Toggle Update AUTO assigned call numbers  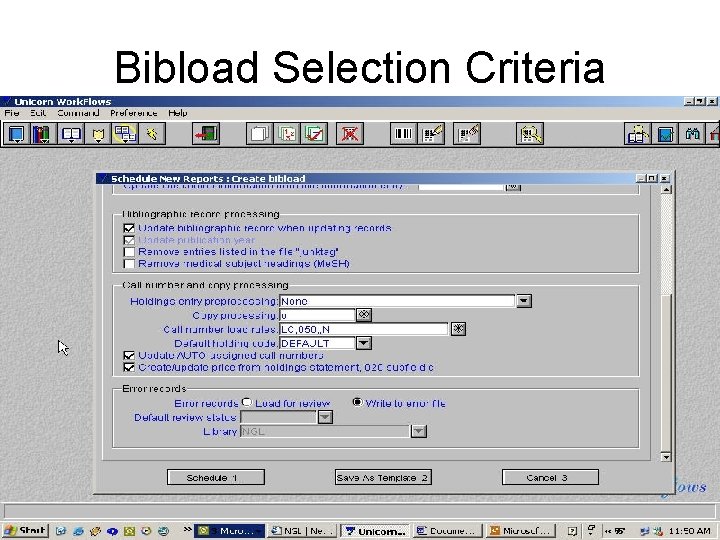129,355
